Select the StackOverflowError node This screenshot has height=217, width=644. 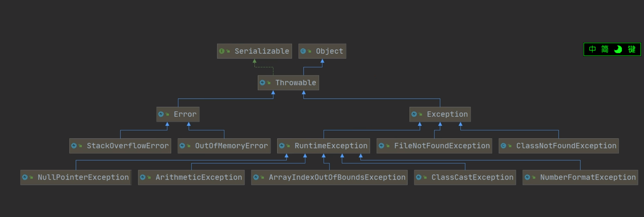(x=120, y=146)
